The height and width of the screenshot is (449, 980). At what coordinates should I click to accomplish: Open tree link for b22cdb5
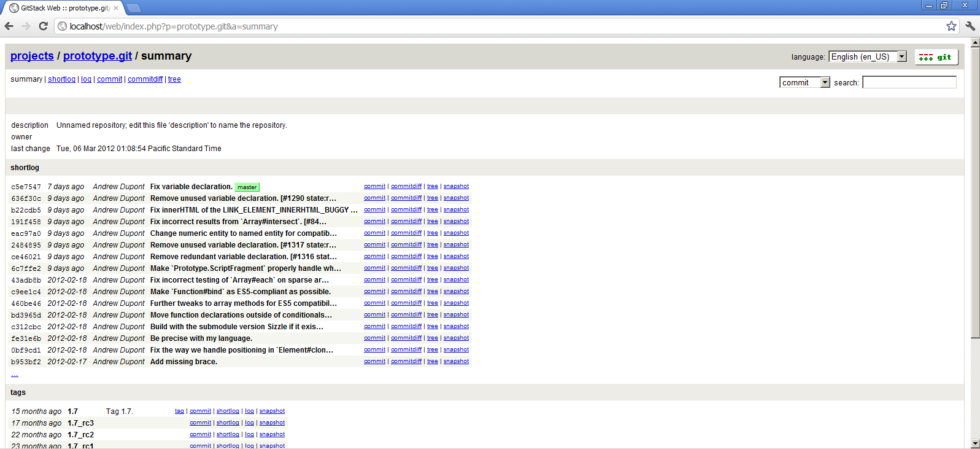(433, 209)
